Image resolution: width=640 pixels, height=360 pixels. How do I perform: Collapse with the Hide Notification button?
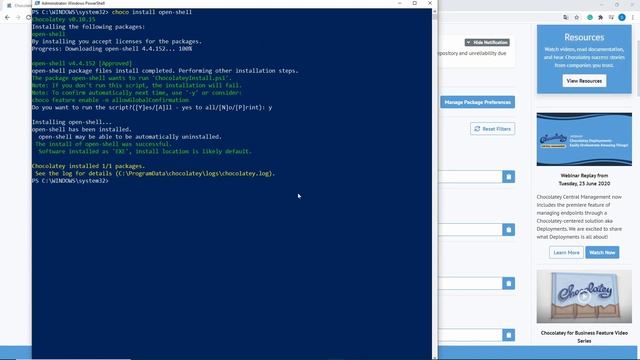pos(487,42)
